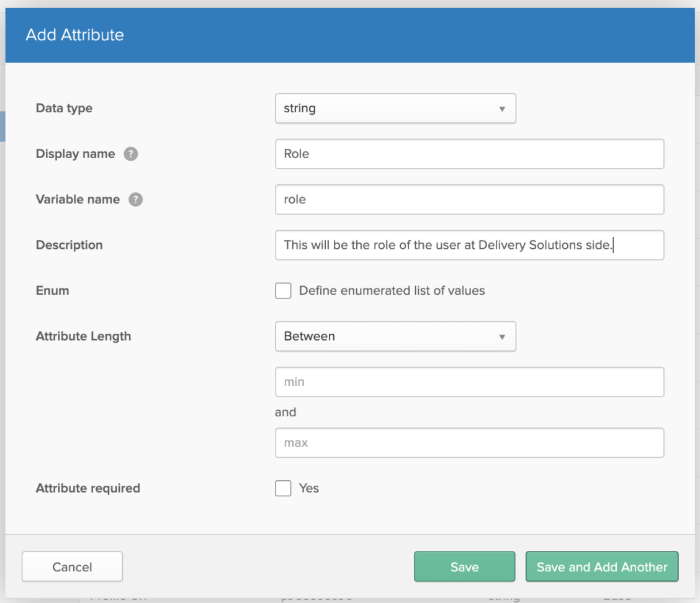Screen dimensions: 700x603
Task: Click the Save button
Action: tap(464, 567)
